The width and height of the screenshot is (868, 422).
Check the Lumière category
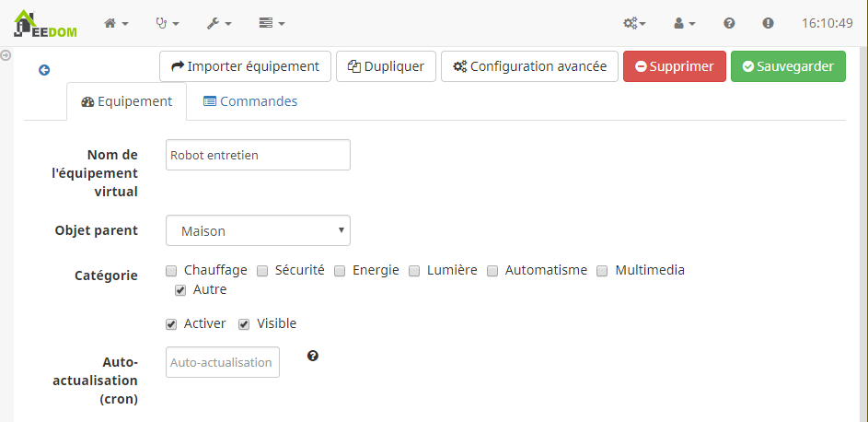414,271
